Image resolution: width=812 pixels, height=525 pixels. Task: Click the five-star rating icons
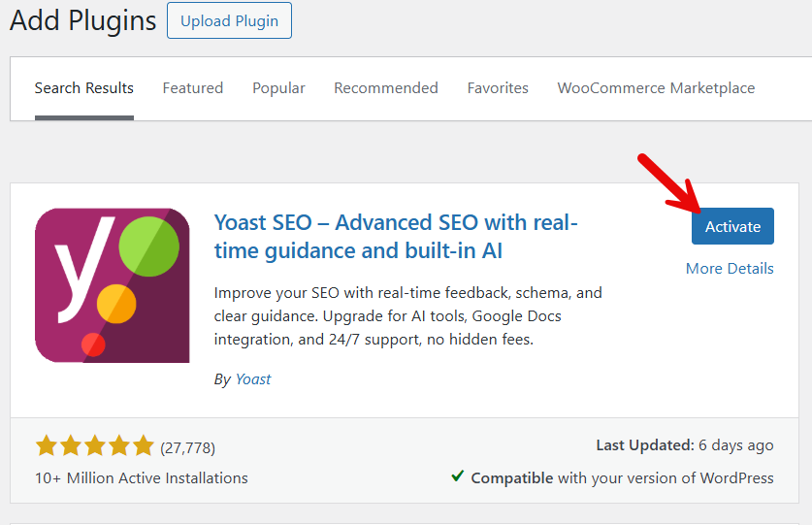[x=95, y=446]
